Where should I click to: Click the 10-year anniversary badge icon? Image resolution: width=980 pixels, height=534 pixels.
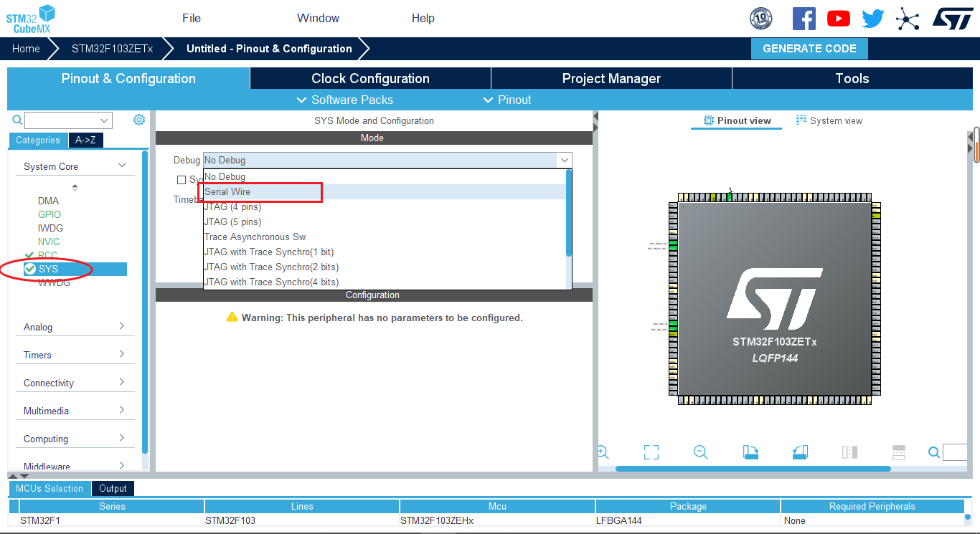point(761,19)
